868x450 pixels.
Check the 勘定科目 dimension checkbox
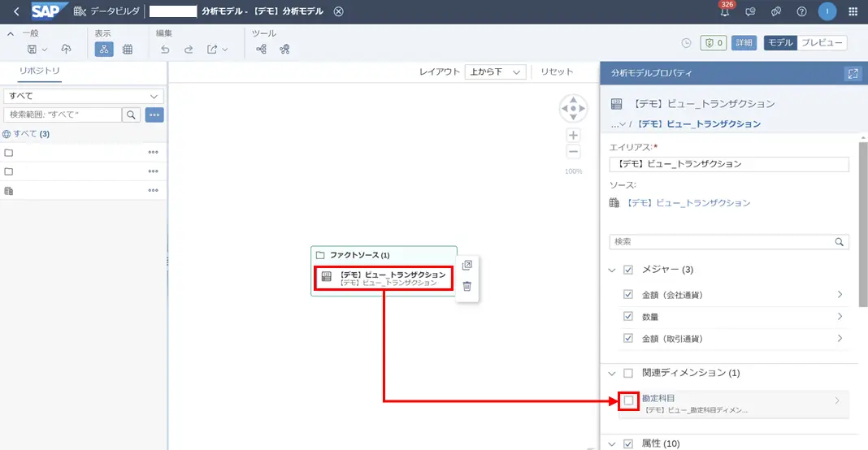[628, 400]
